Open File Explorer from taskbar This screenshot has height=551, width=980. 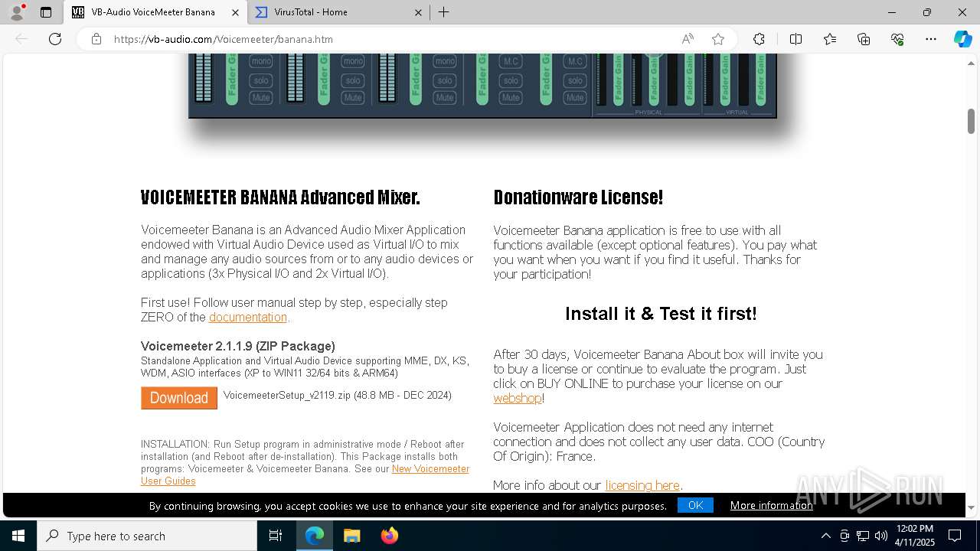tap(351, 536)
